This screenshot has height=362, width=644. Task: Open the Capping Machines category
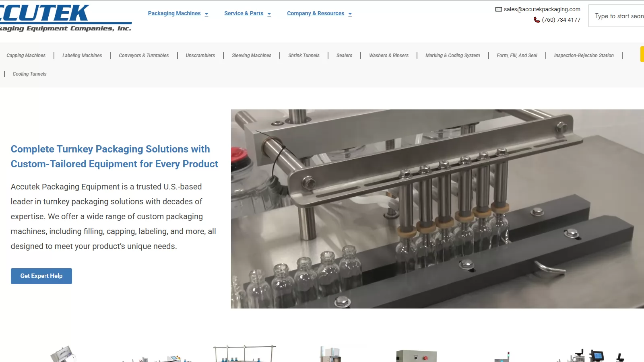pos(26,56)
